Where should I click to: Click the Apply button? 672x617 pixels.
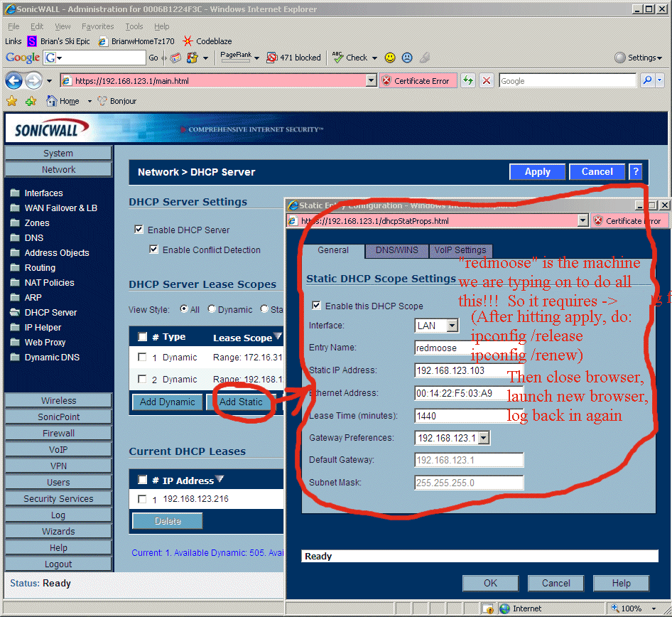[x=538, y=172]
